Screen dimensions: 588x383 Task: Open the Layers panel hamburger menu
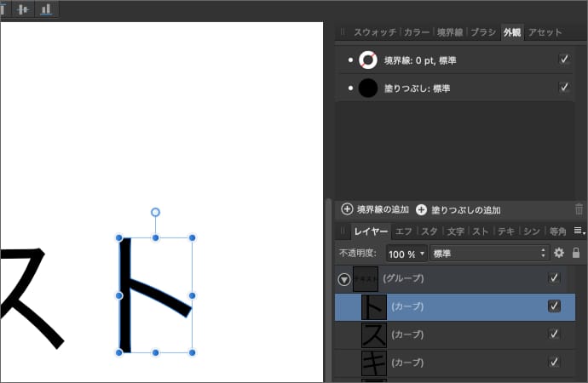[x=579, y=231]
